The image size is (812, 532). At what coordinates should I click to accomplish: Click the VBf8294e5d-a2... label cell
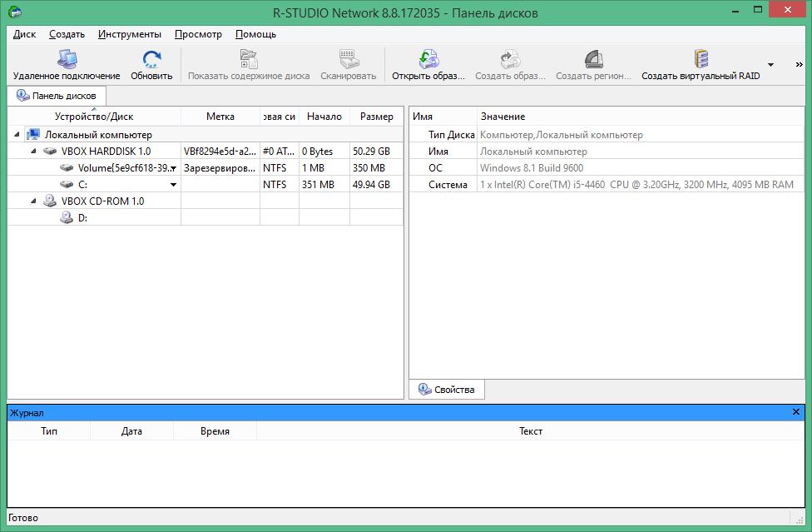point(220,152)
